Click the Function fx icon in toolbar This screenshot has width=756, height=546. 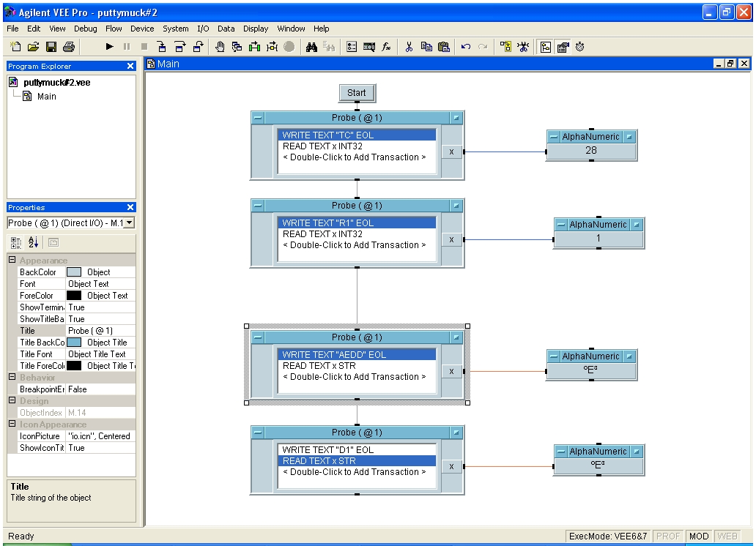tap(385, 47)
